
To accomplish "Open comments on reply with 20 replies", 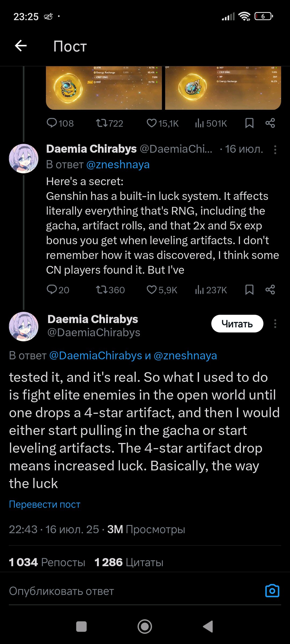I will point(52,290).
